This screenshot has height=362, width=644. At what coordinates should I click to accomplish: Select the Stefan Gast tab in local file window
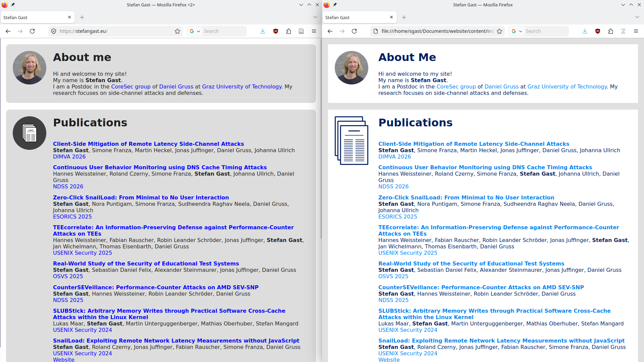point(359,17)
